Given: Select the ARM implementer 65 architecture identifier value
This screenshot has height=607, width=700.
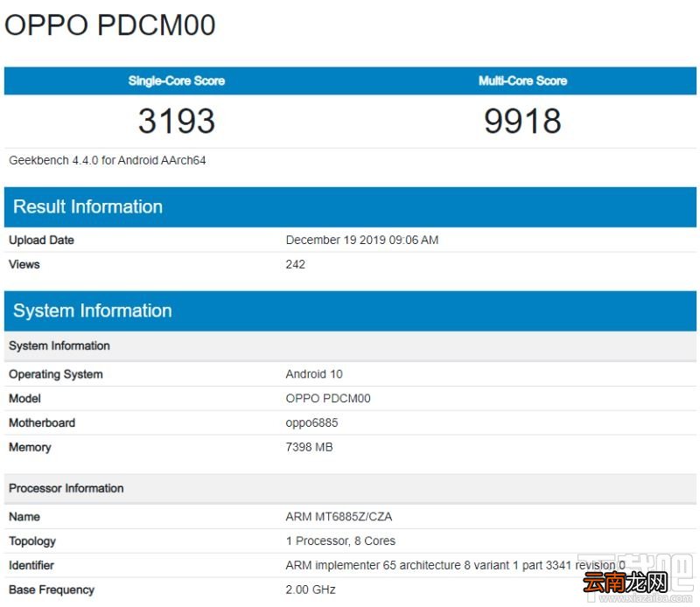Looking at the screenshot, I should coord(455,566).
